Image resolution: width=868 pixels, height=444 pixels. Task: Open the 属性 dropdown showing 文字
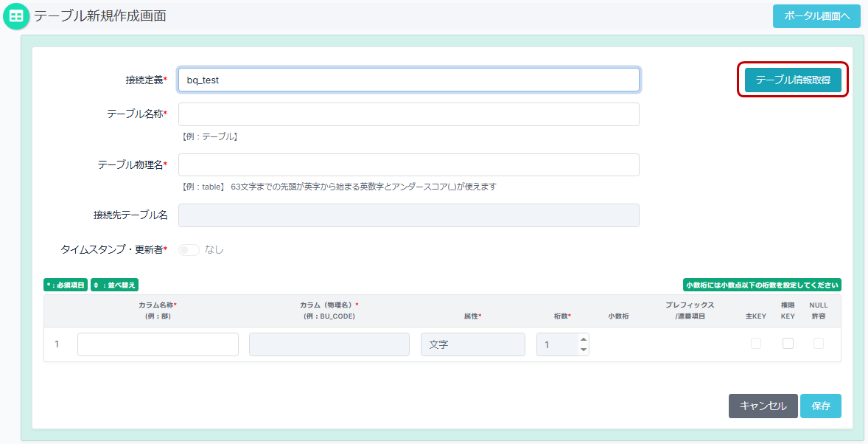pyautogui.click(x=472, y=344)
